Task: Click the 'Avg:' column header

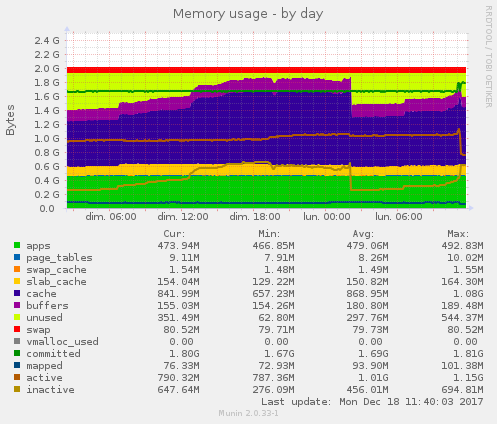Action: 363,234
